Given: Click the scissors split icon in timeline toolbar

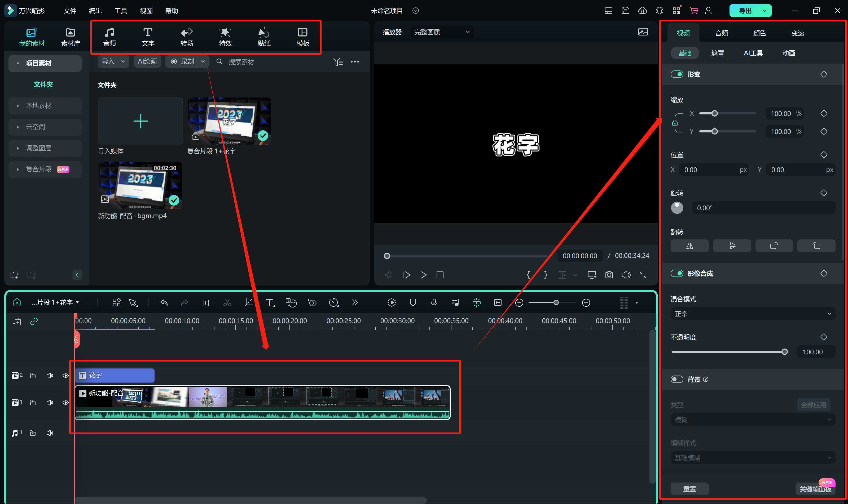Looking at the screenshot, I should 227,303.
